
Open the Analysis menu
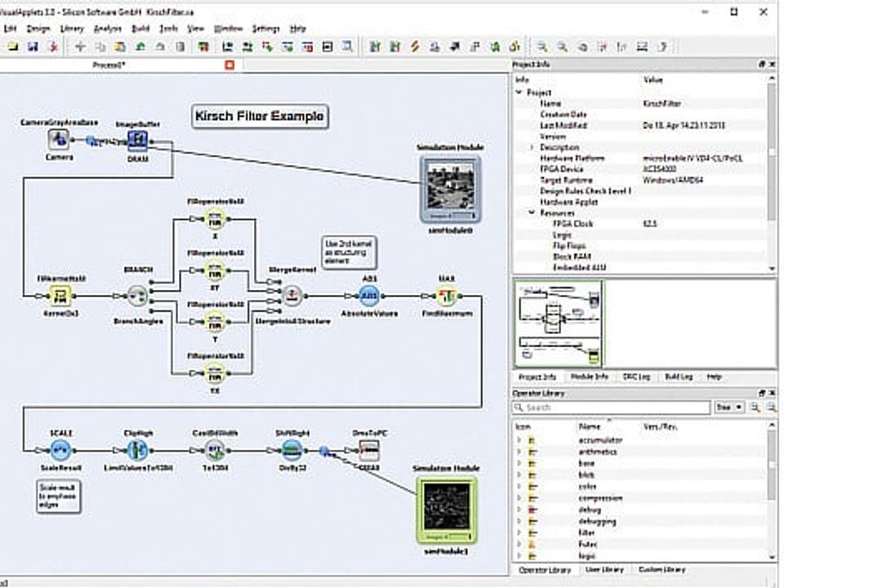pos(108,29)
